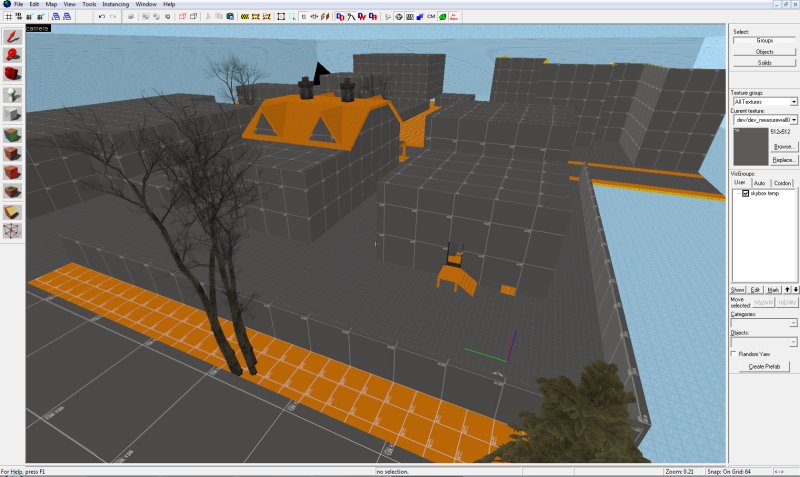Viewport: 800px width, 477px height.
Task: Click the green speech bubble toolbar icon
Action: tap(442, 16)
